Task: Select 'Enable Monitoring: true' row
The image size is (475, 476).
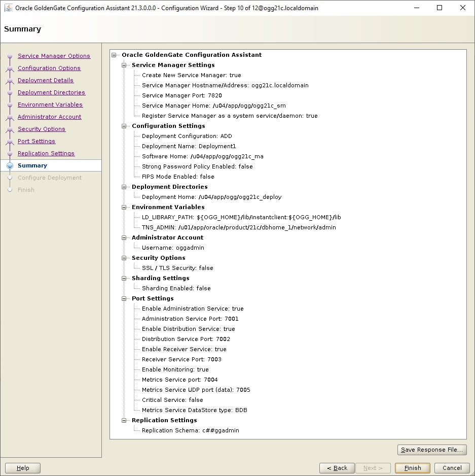Action: click(x=175, y=369)
